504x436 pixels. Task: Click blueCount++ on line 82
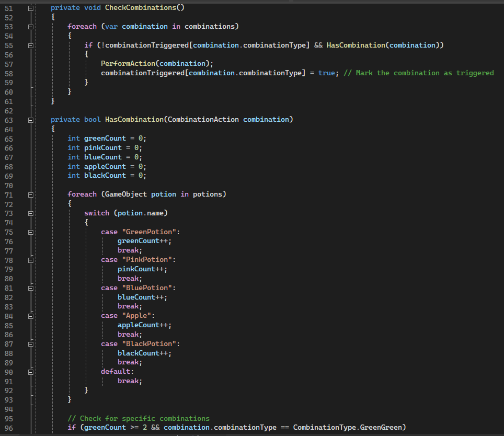point(141,297)
